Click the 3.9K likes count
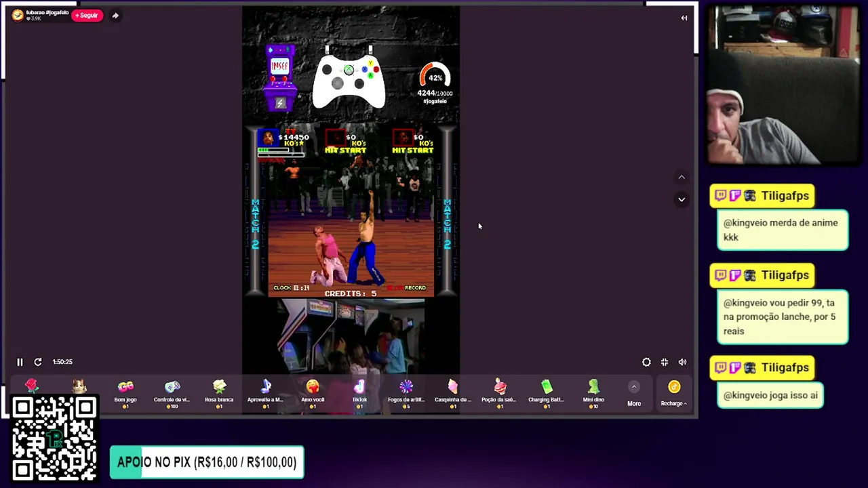Viewport: 868px width, 488px height. pos(34,18)
